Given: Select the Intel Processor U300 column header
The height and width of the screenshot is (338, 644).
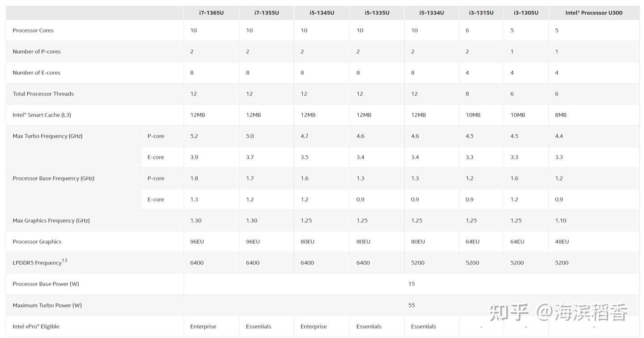Looking at the screenshot, I should 593,13.
